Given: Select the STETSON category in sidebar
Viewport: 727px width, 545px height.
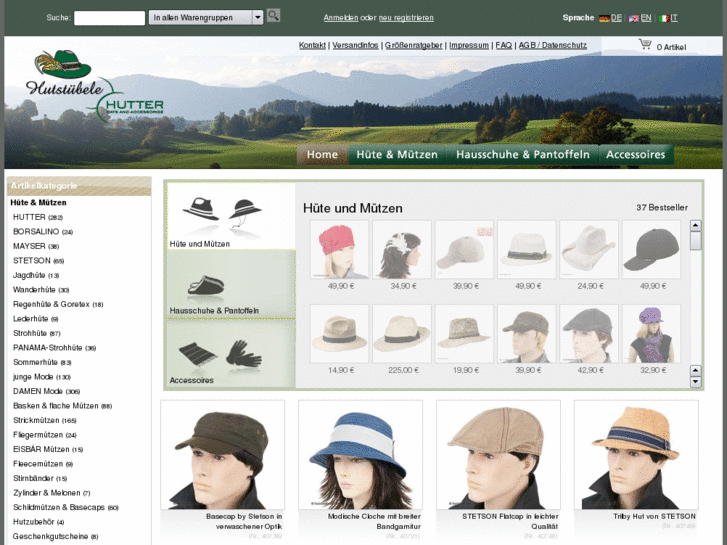Looking at the screenshot, I should pos(38,261).
